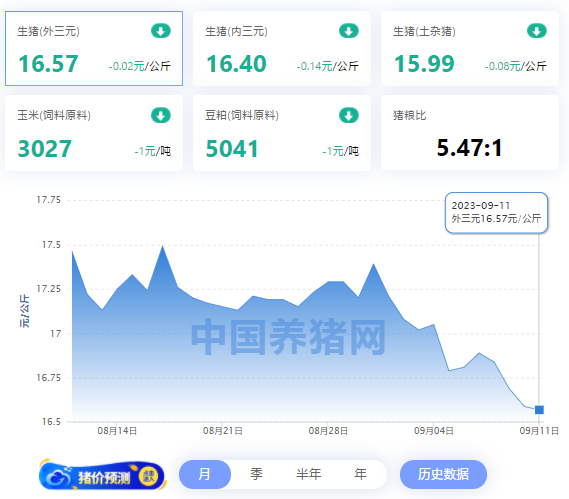Click down-arrow icon on 玉米(饲料原料) card
Viewport: 569px width, 499px height.
tap(161, 115)
